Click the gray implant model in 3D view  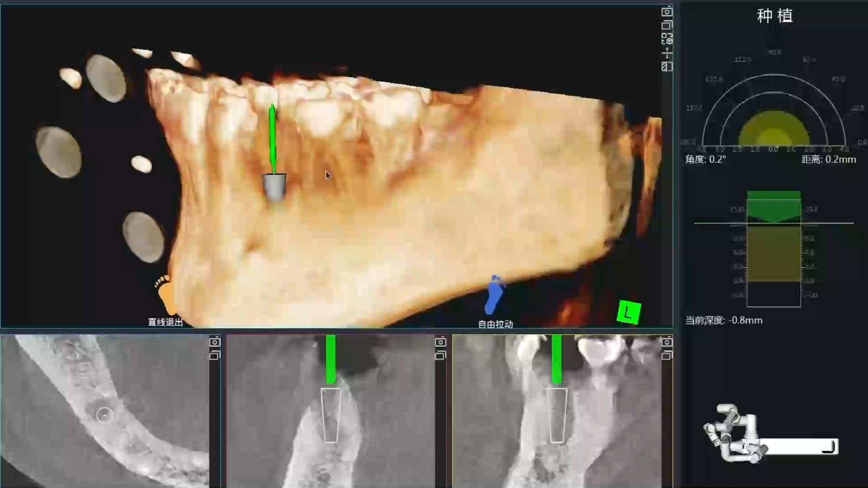click(x=274, y=187)
